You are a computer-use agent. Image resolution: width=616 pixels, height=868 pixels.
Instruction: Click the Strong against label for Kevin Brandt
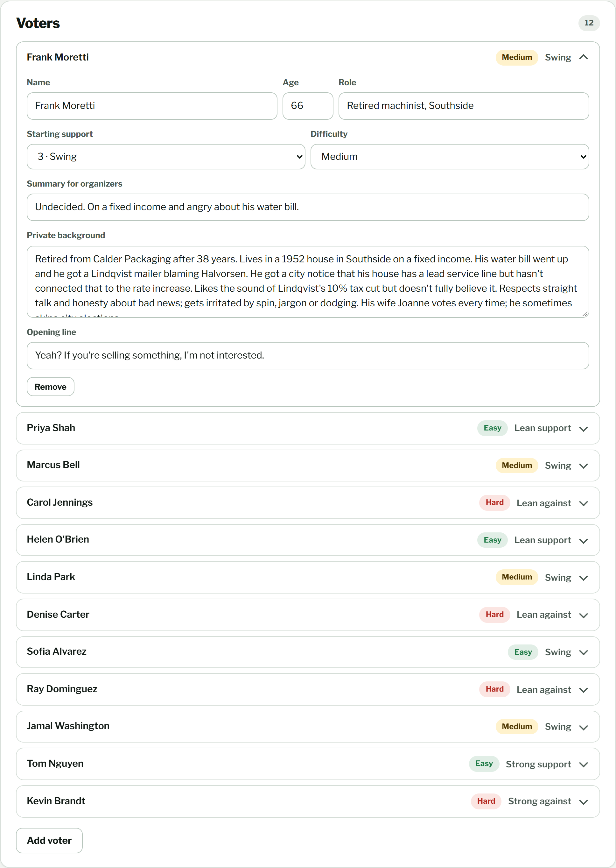pyautogui.click(x=539, y=801)
